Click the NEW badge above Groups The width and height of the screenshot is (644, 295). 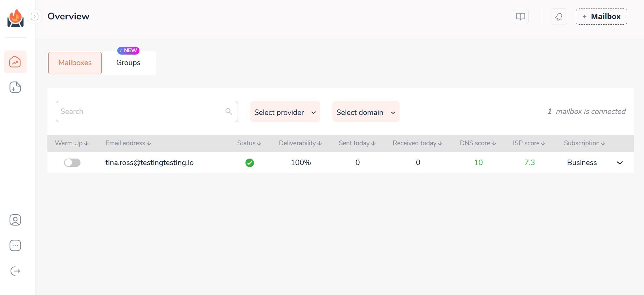point(128,50)
